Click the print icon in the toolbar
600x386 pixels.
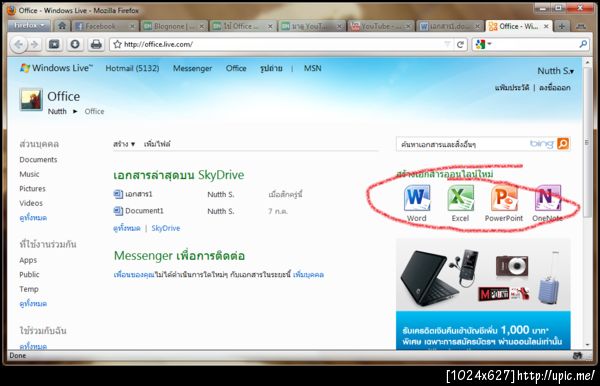point(96,44)
